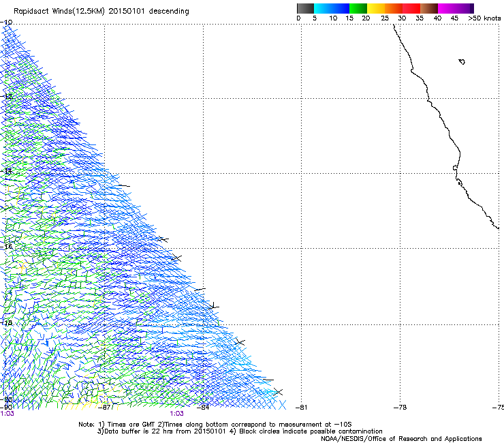Click the green 15-20 knots color segment
Screen dimensions: 504x443
[358, 8]
